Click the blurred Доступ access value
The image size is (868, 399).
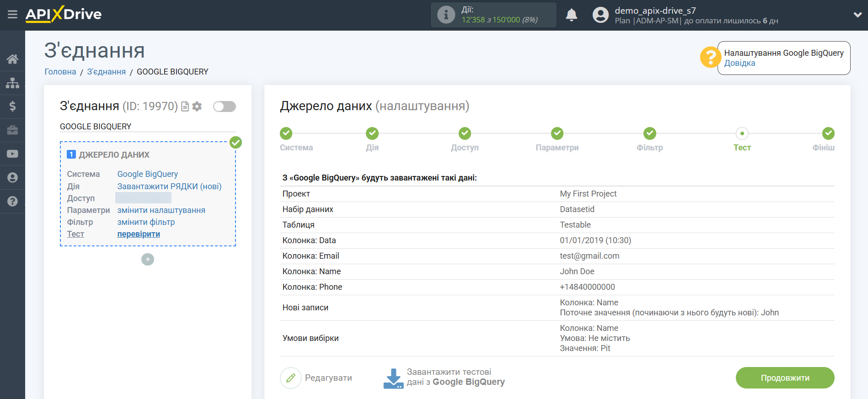[x=143, y=198]
